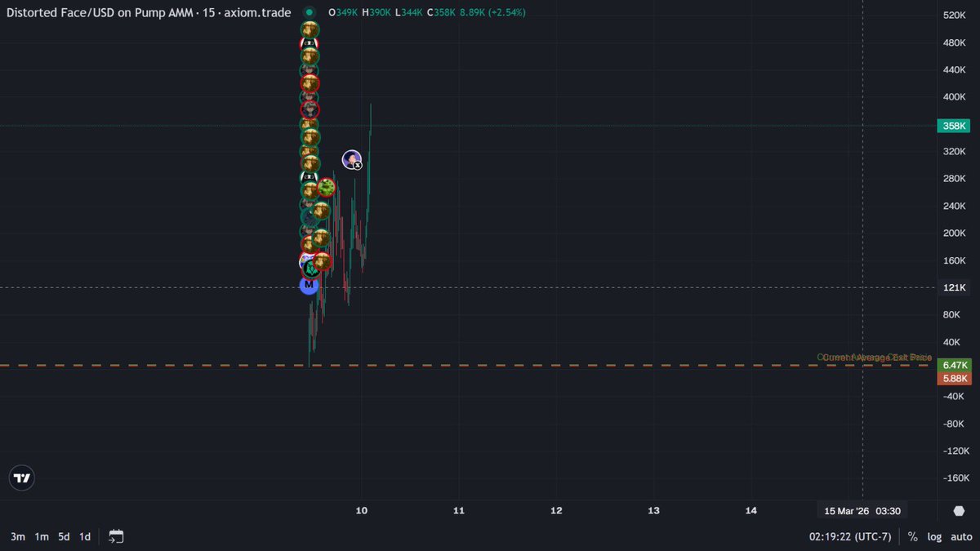Click the 400K price axis label

click(x=955, y=97)
